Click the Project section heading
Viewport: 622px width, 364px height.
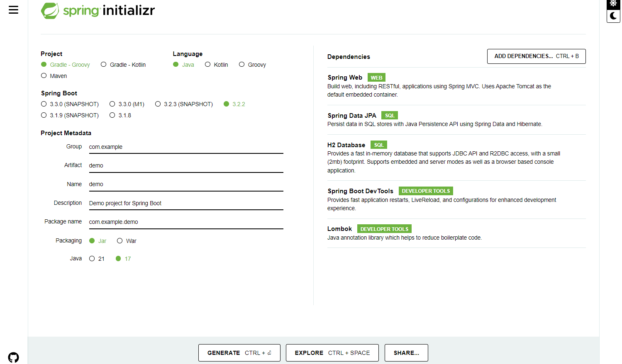point(51,54)
